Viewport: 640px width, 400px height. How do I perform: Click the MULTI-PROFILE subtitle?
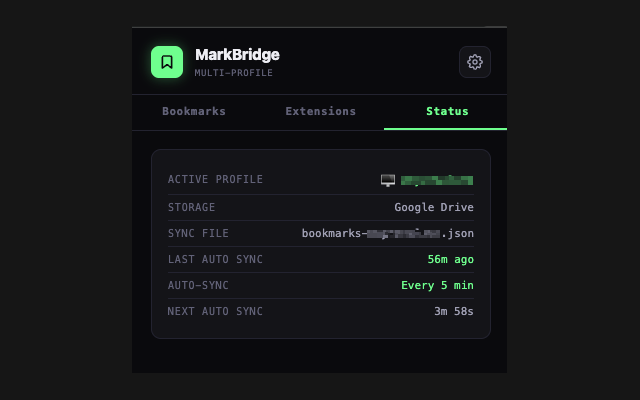(x=233, y=73)
